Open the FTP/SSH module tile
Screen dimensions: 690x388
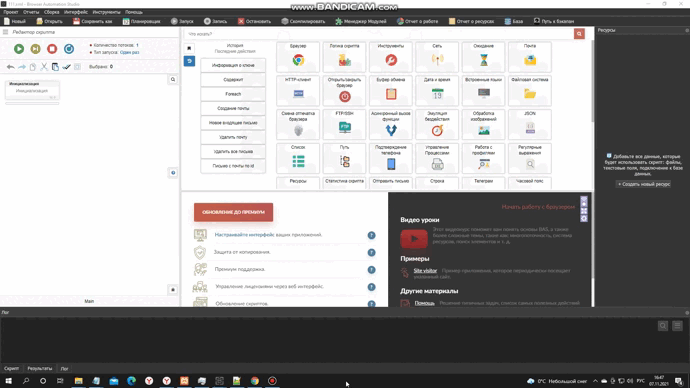click(345, 124)
